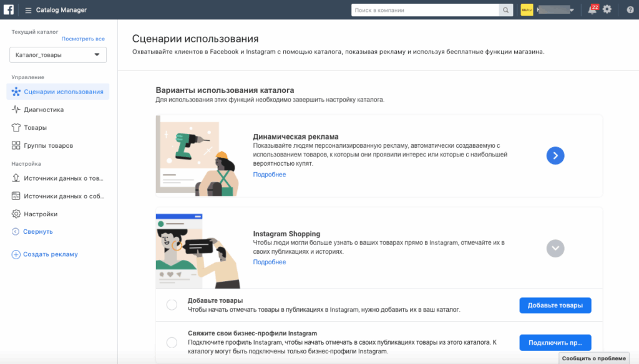Click the Catalog Manager title
Screen dimensions: 639x364
[61, 10]
